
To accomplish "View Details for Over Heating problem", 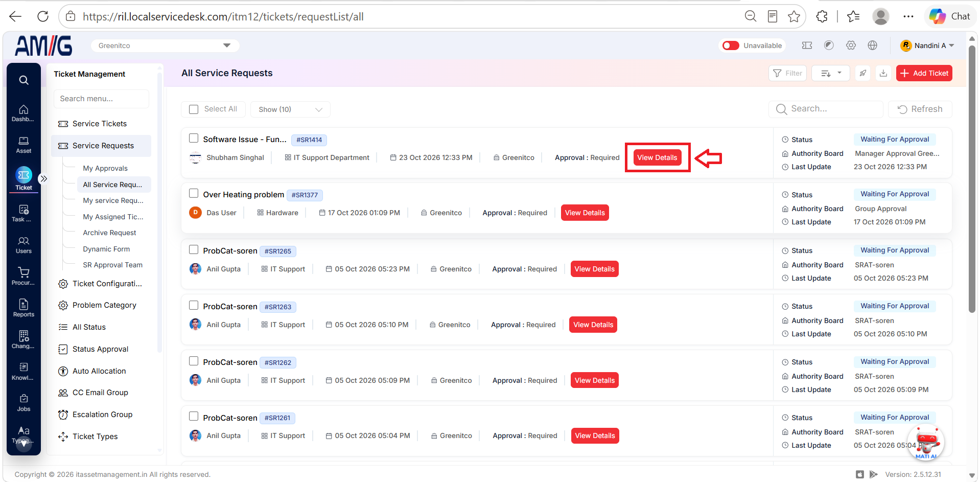I will [x=585, y=213].
